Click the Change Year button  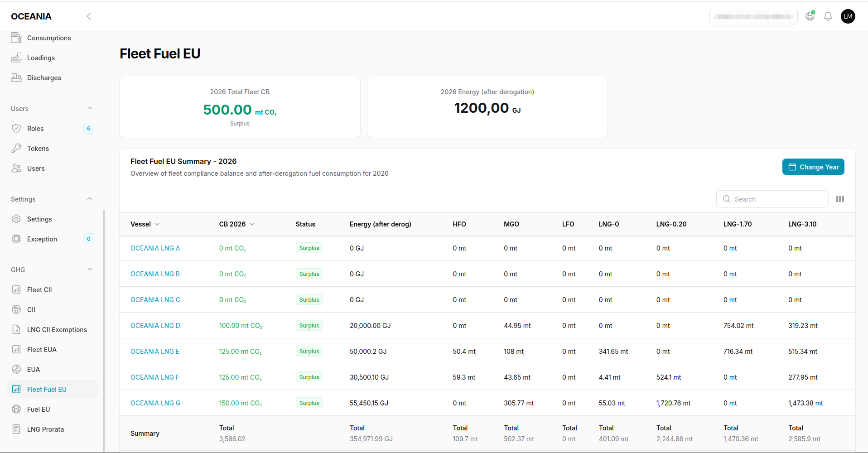coord(813,167)
